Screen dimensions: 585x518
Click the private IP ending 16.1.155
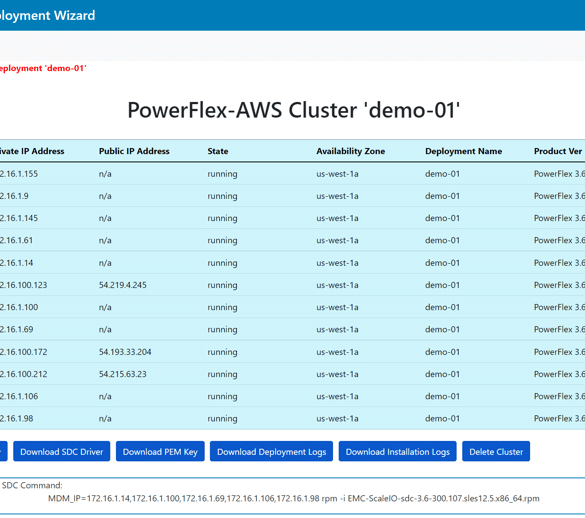pos(19,174)
